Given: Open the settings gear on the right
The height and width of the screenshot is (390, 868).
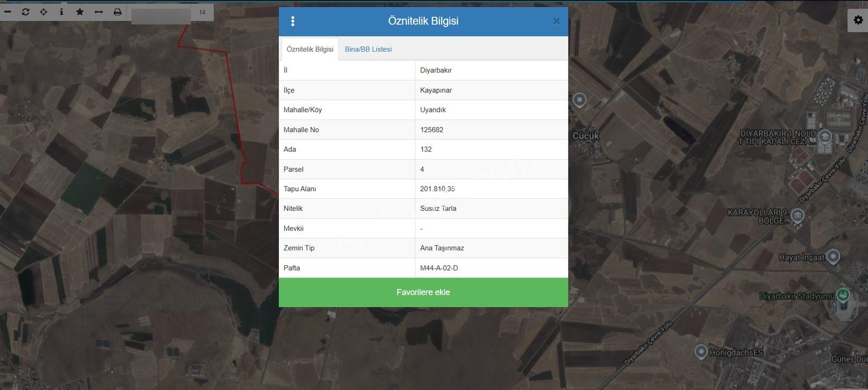Looking at the screenshot, I should pos(858,20).
